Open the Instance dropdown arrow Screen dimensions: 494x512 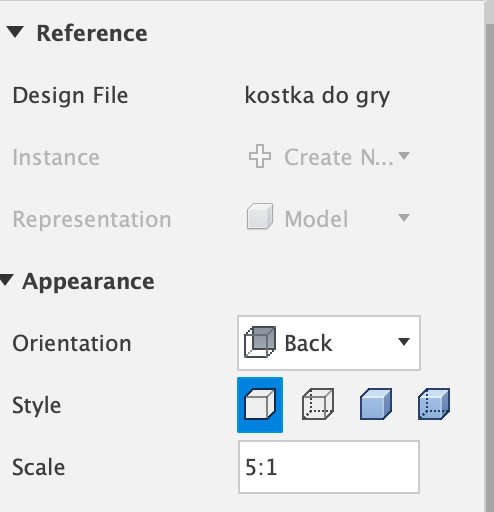click(404, 155)
